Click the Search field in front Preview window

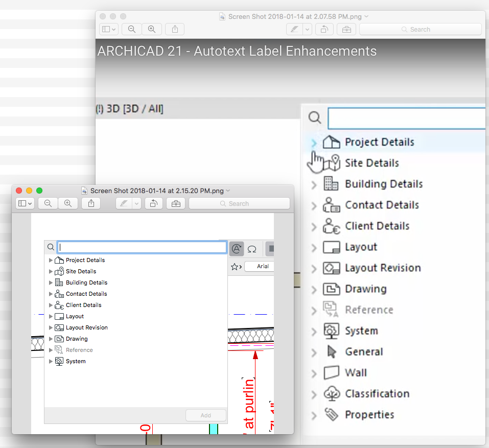click(239, 204)
